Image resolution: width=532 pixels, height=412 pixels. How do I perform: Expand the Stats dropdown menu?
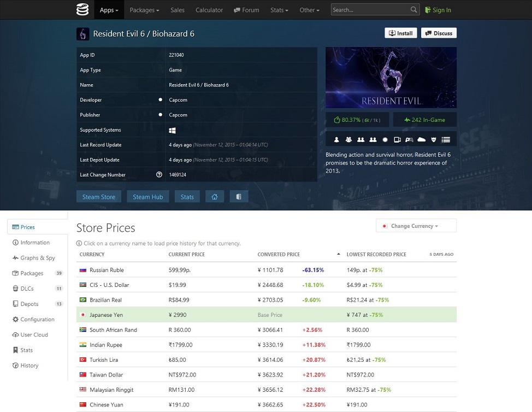(279, 10)
